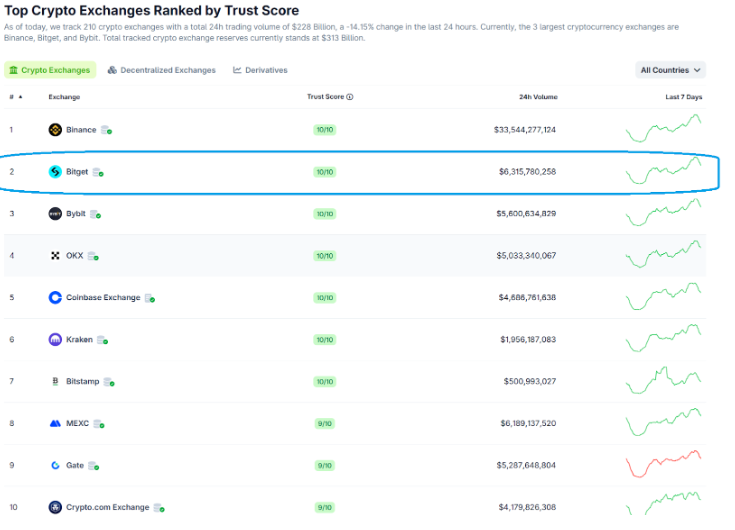Click Gate's red 7-day sparkline chart
Image resolution: width=735 pixels, height=530 pixels.
(x=663, y=463)
